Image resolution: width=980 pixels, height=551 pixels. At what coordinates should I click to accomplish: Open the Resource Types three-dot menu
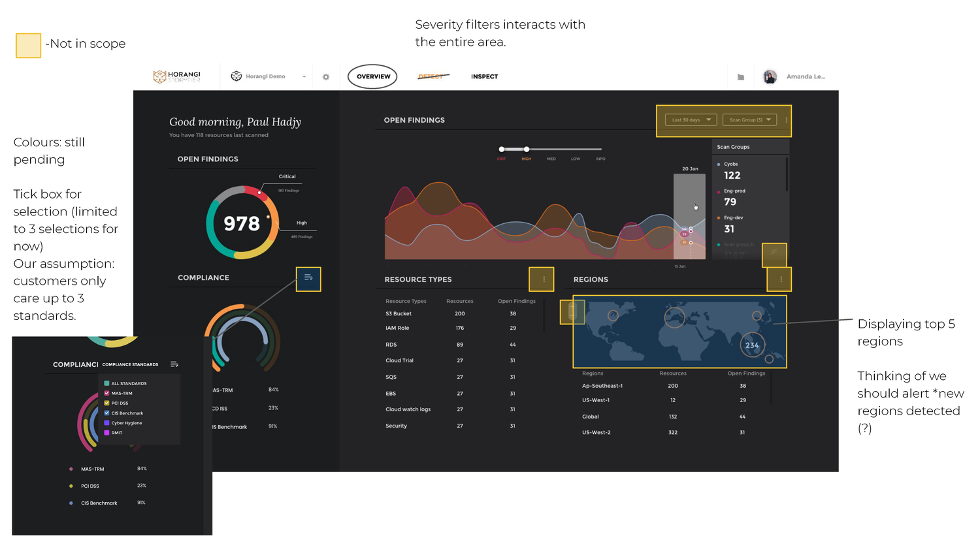(x=544, y=279)
